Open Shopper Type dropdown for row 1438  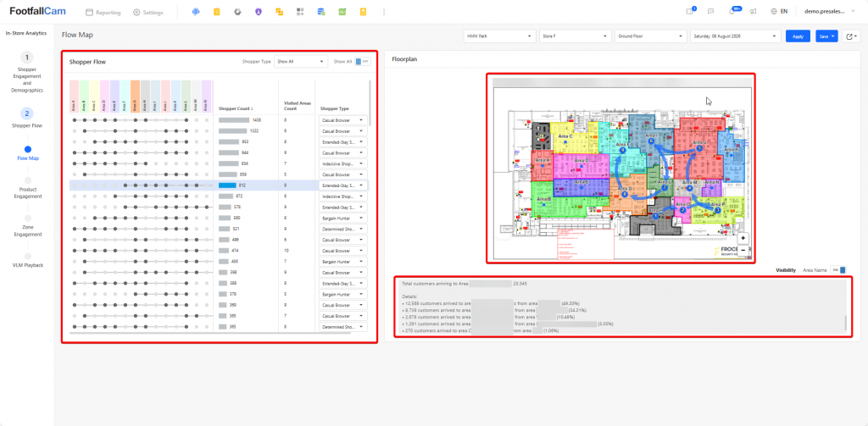click(342, 120)
